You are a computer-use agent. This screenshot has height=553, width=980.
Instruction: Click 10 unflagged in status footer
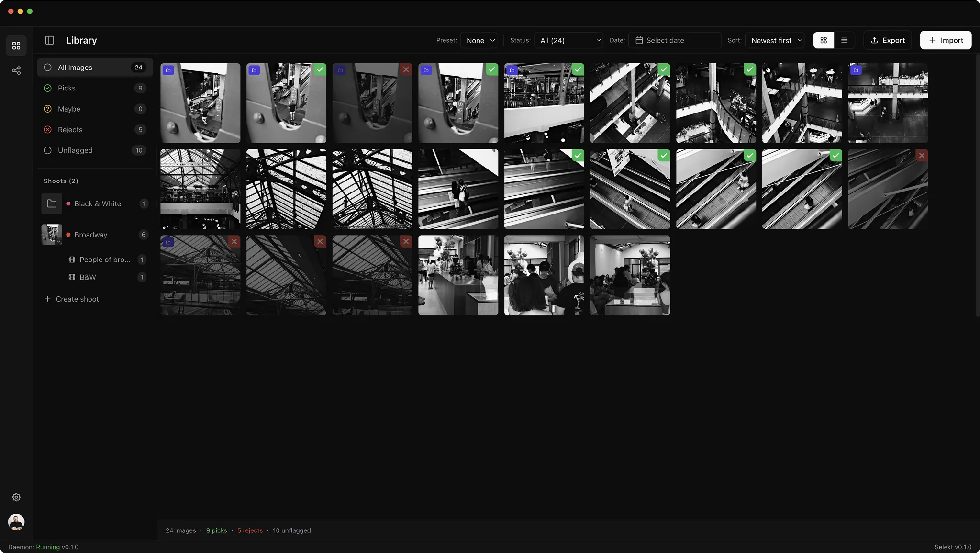292,530
